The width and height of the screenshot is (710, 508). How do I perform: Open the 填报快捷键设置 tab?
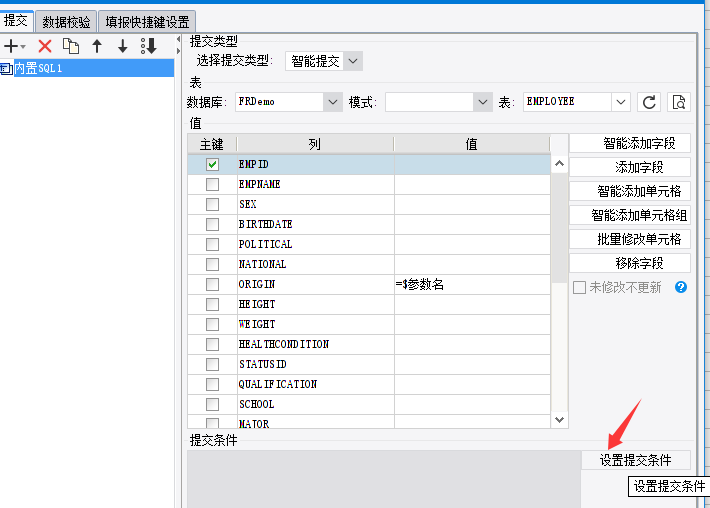point(147,22)
